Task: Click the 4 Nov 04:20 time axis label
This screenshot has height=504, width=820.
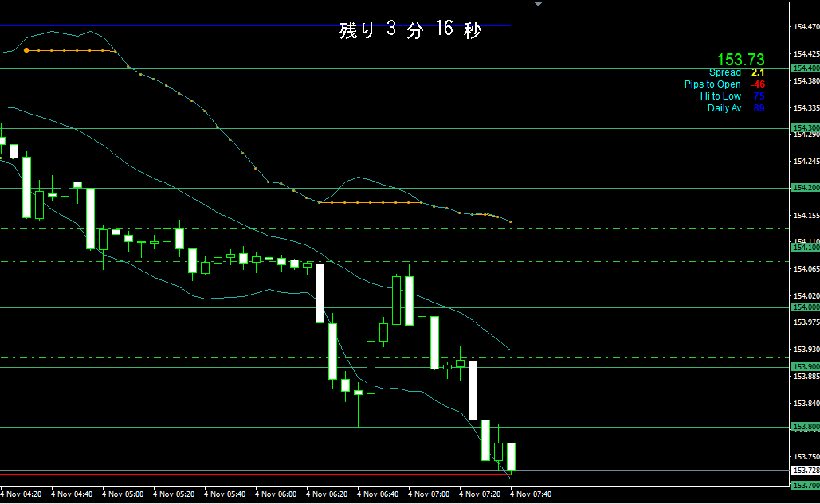Action: point(22,494)
